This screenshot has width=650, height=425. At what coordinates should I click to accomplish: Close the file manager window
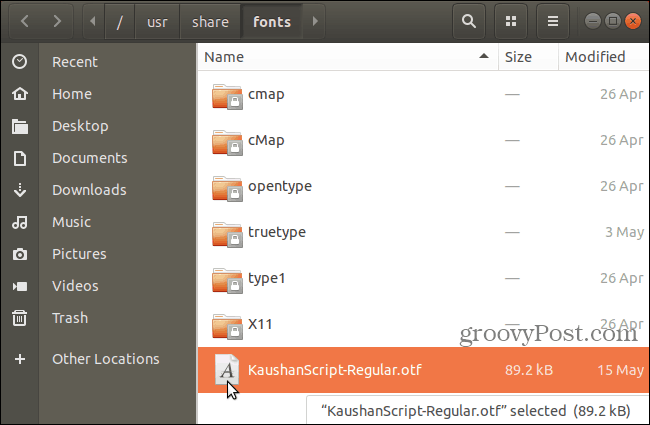[633, 21]
